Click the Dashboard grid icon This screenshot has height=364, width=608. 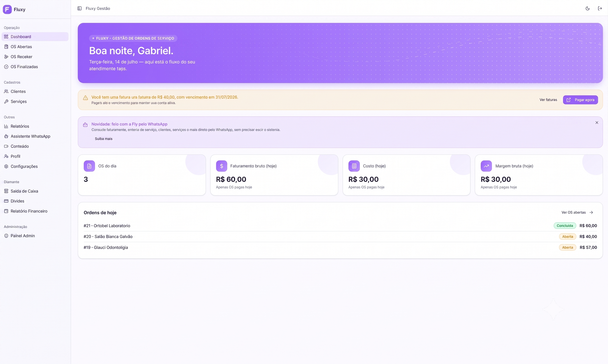6,37
